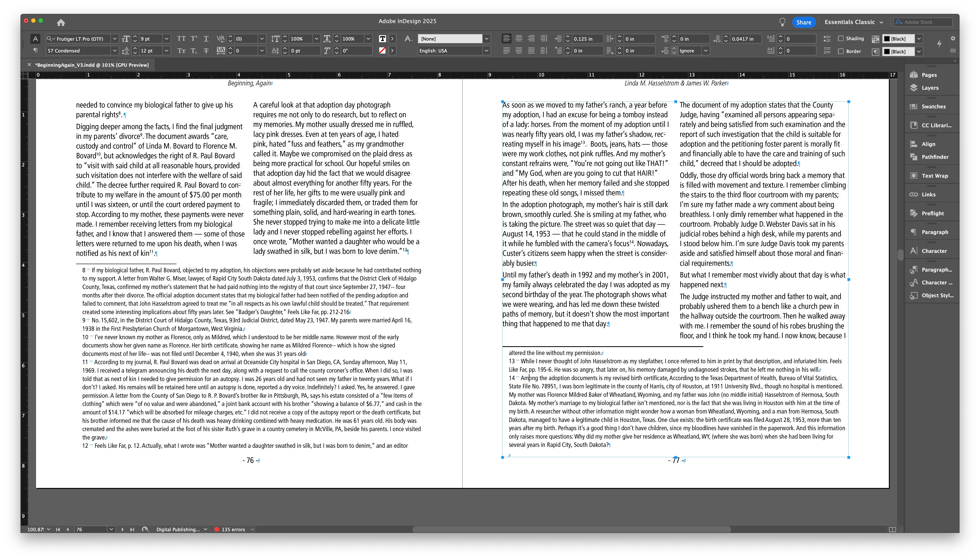Go to the home screen icon
The image size is (980, 560).
pyautogui.click(x=61, y=22)
